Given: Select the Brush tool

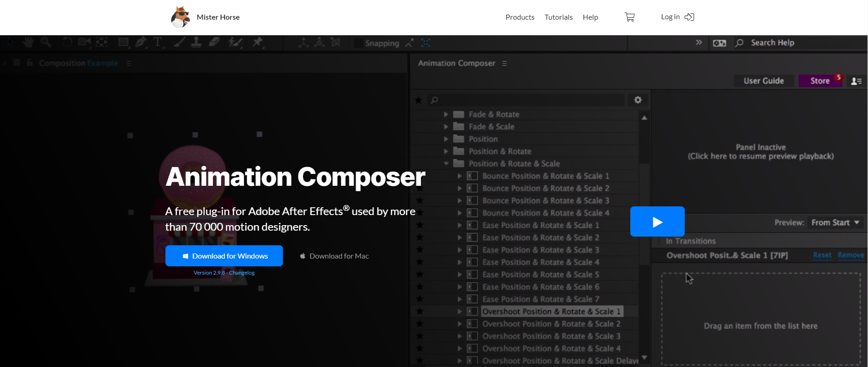Looking at the screenshot, I should click(x=180, y=43).
